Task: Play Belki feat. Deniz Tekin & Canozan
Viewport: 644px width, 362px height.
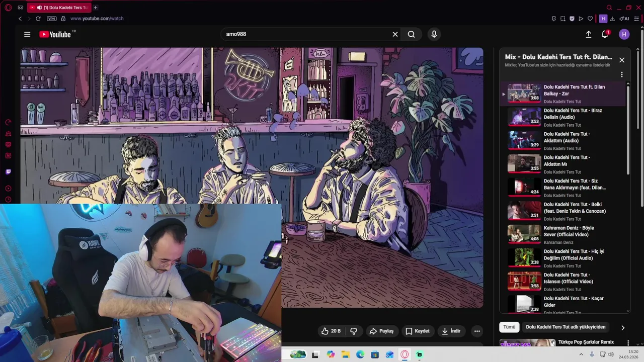Action: [563, 211]
